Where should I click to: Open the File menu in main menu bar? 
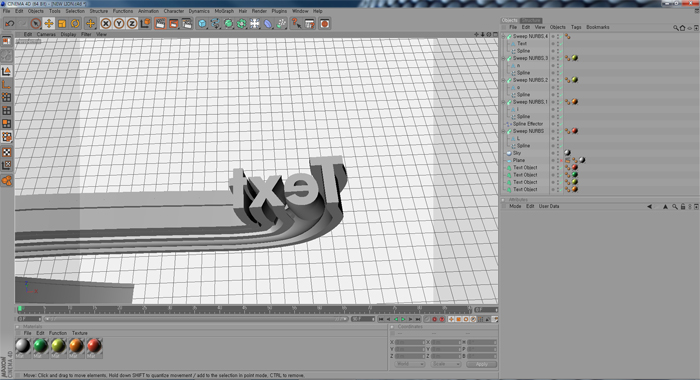(x=6, y=11)
